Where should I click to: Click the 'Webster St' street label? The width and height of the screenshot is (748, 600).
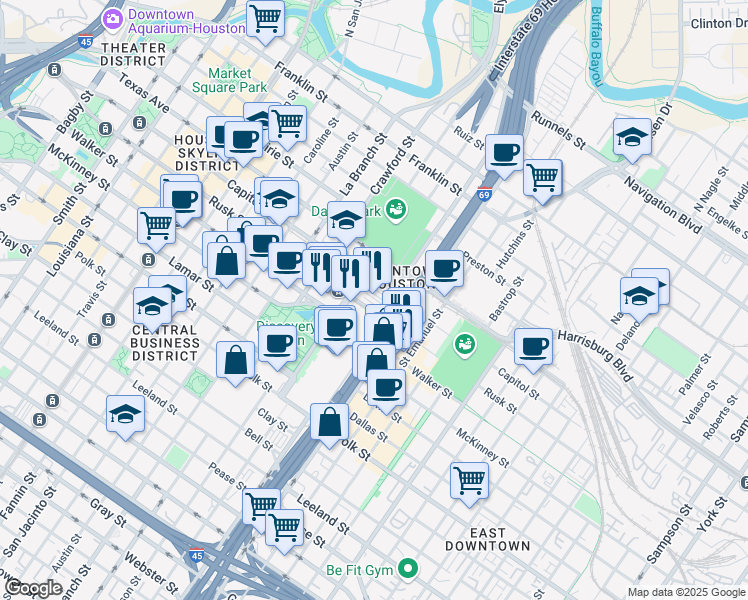[x=151, y=572]
